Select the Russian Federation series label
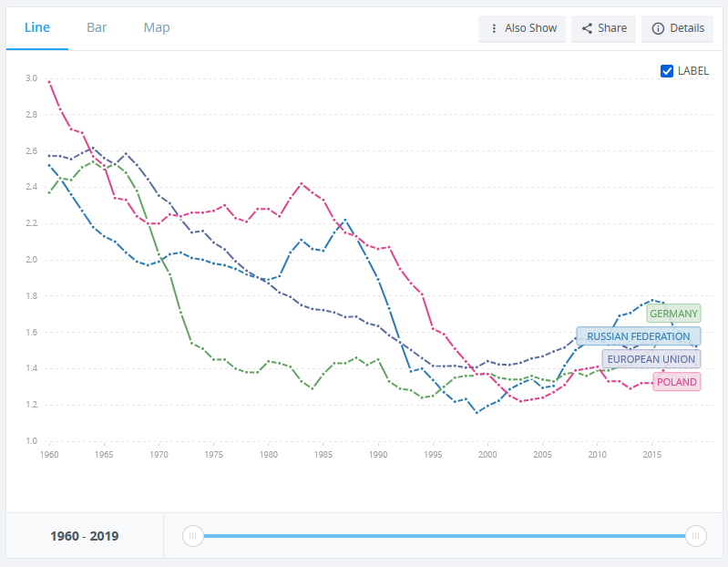Viewport: 728px width, 567px height. click(638, 336)
